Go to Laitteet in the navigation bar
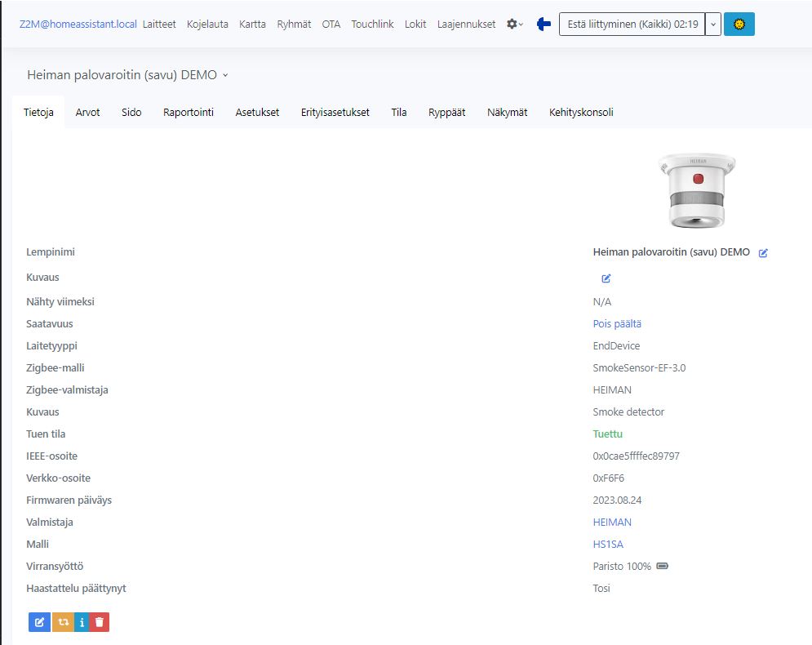The image size is (812, 645). pyautogui.click(x=159, y=24)
